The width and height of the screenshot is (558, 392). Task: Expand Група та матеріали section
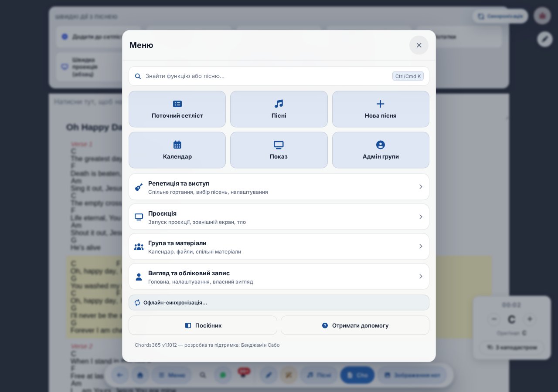click(279, 247)
